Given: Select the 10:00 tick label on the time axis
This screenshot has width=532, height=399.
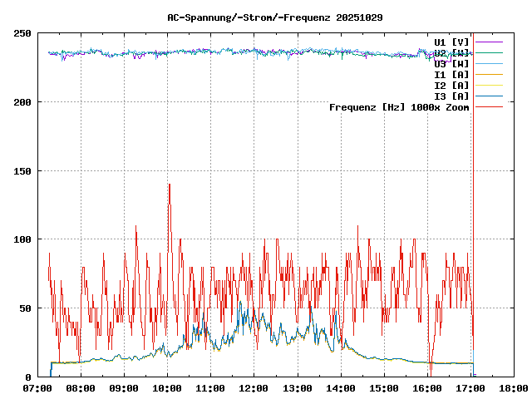Looking at the screenshot, I should click(167, 388).
